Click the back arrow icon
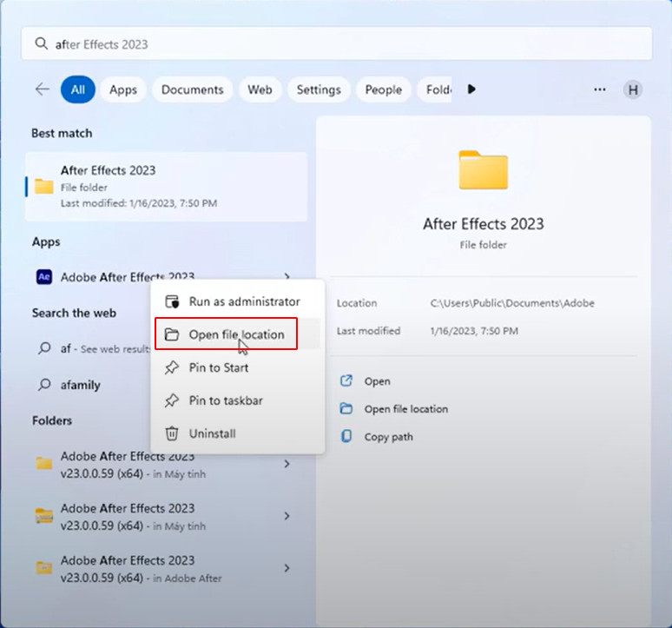672x628 pixels. (x=42, y=89)
